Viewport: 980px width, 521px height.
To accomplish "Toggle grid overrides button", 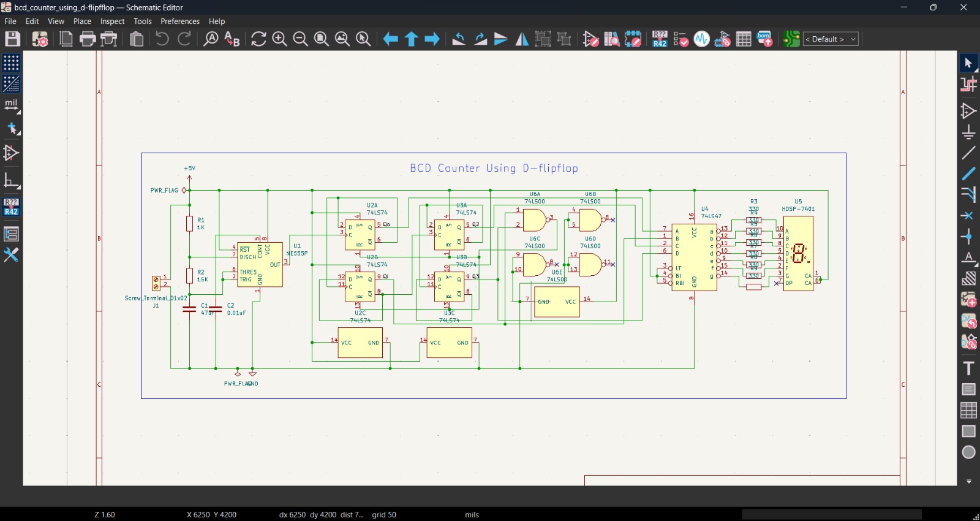I will click(x=11, y=84).
